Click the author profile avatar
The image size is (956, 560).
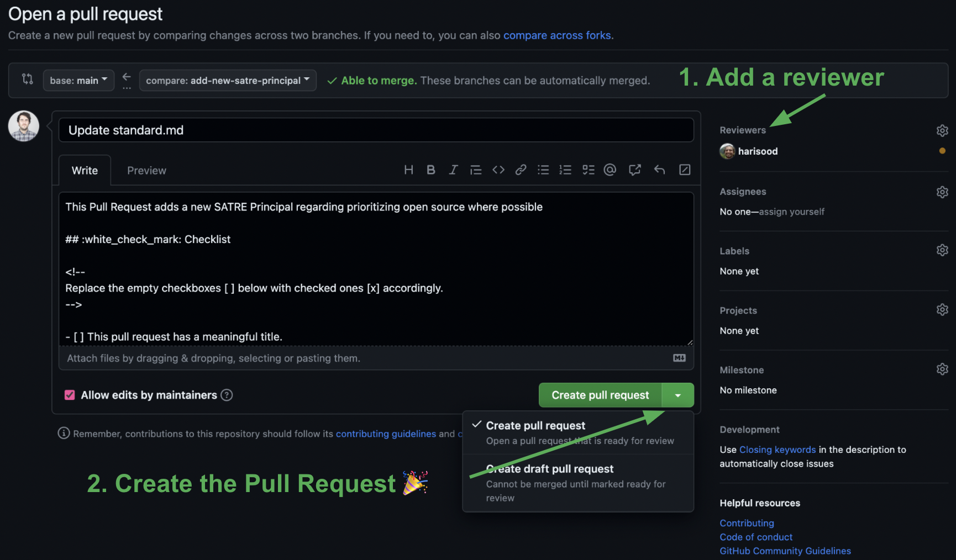[x=24, y=126]
